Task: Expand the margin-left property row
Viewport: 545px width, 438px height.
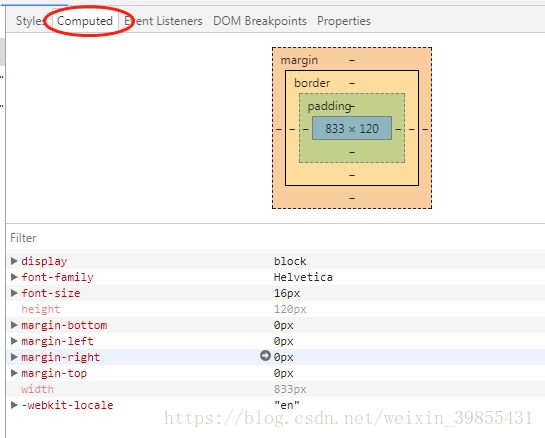Action: pos(14,341)
